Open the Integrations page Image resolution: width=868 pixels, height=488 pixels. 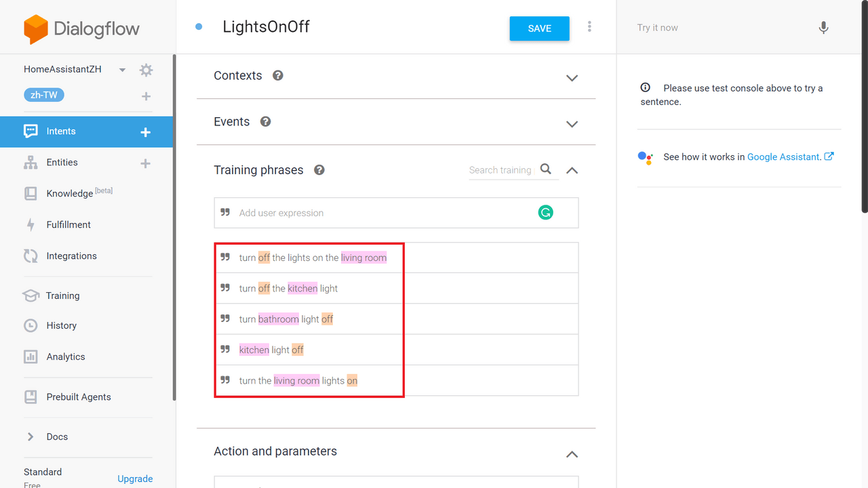pos(72,256)
